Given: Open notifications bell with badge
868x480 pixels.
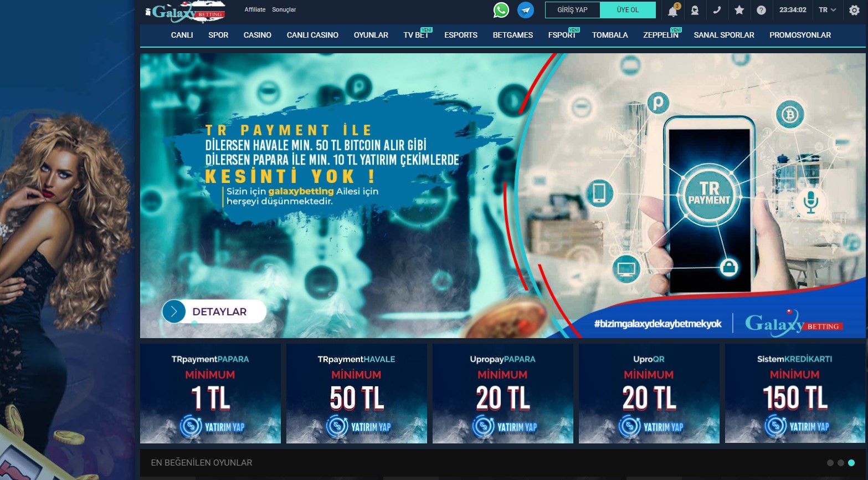Looking at the screenshot, I should (x=673, y=10).
